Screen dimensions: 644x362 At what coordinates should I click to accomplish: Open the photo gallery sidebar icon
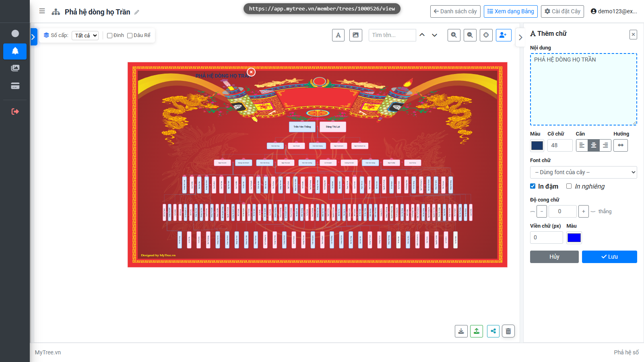(x=15, y=68)
